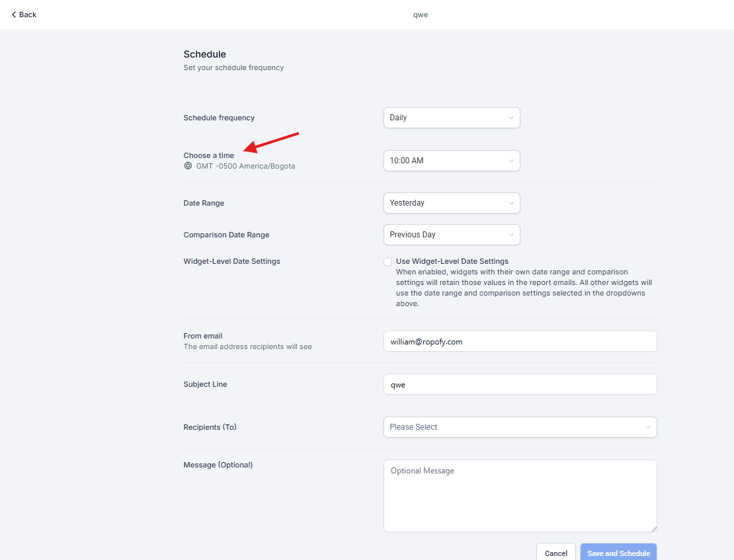Click the chevron in the Daily dropdown

510,118
